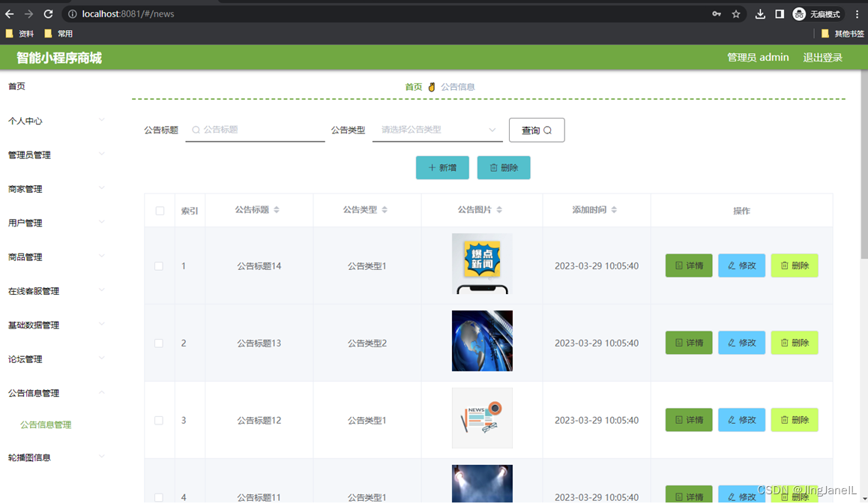Check the row 2 公告标题13 checkbox

(x=159, y=343)
